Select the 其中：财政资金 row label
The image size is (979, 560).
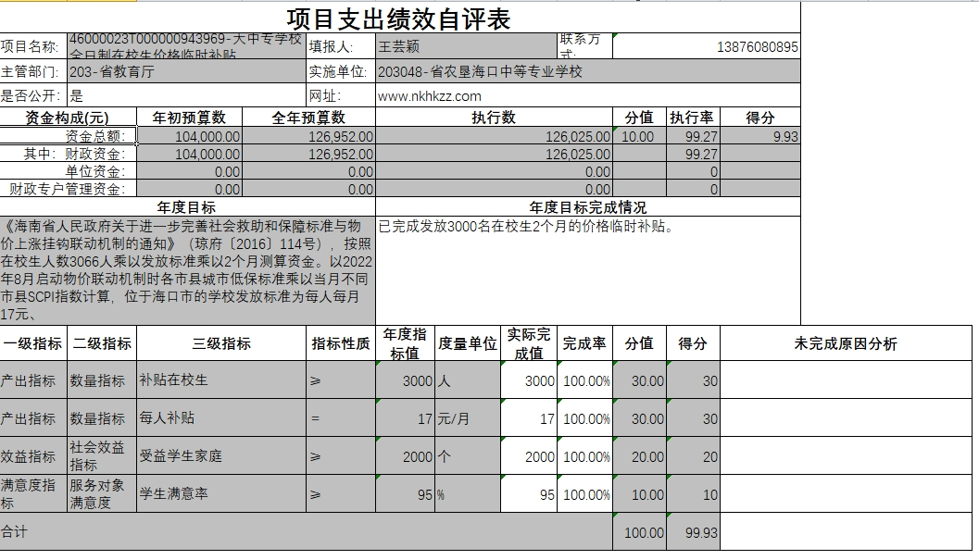pyautogui.click(x=68, y=154)
